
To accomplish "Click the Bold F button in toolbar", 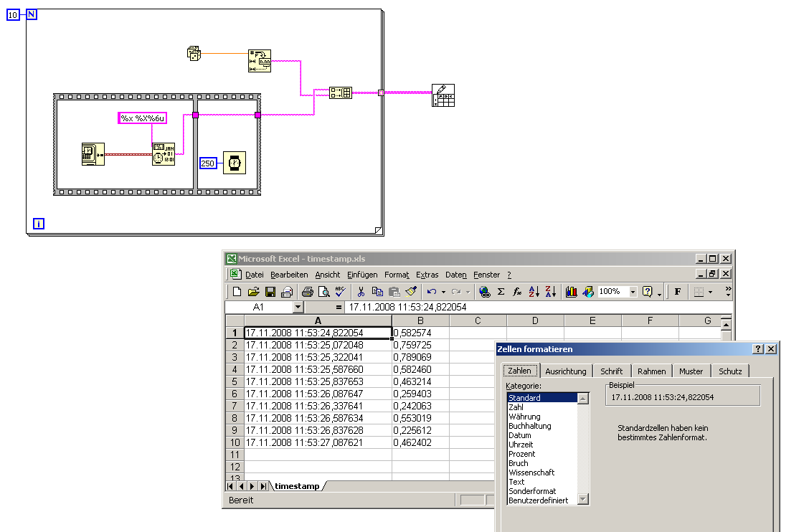I will pyautogui.click(x=677, y=292).
